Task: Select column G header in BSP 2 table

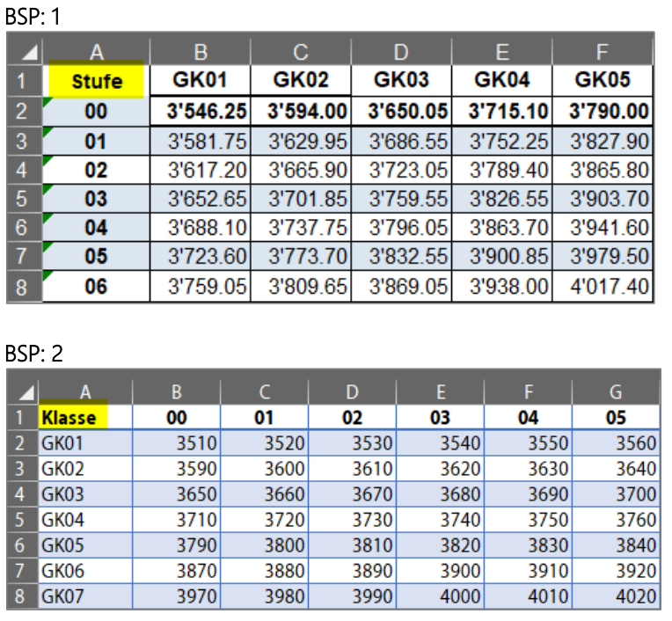Action: pyautogui.click(x=616, y=391)
